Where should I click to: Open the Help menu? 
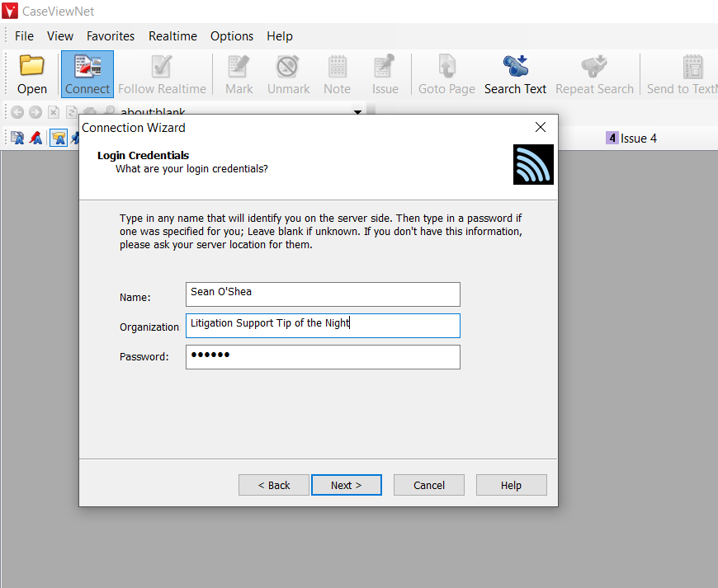[x=280, y=36]
